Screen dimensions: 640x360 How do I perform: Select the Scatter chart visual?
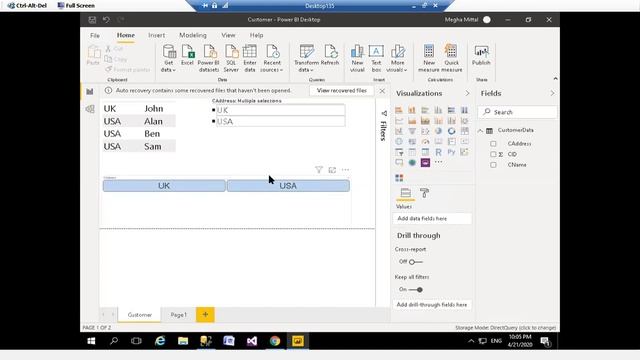click(425, 131)
